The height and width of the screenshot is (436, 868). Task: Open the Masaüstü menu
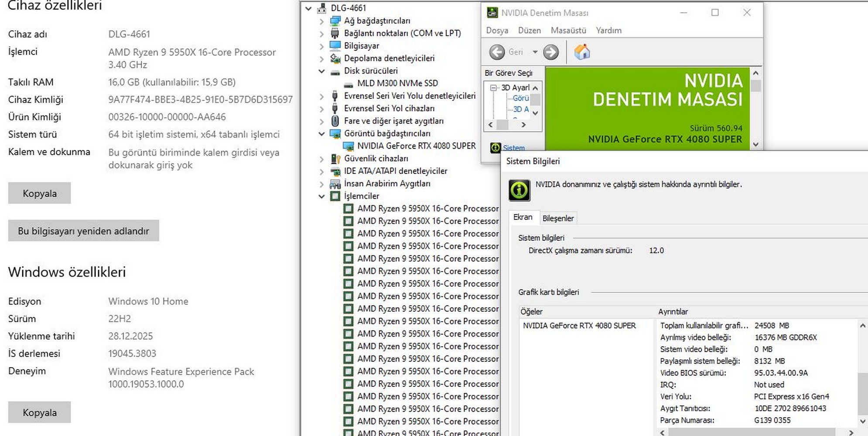(568, 31)
